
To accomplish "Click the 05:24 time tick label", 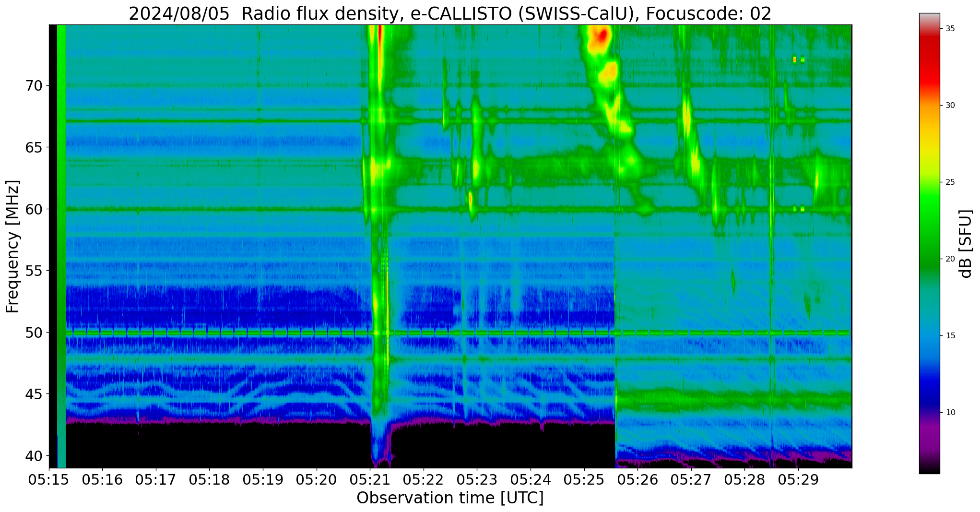I will [x=531, y=480].
